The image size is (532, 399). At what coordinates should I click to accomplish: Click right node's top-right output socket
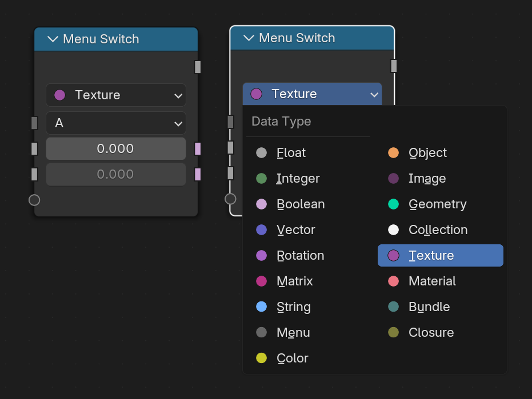(394, 66)
